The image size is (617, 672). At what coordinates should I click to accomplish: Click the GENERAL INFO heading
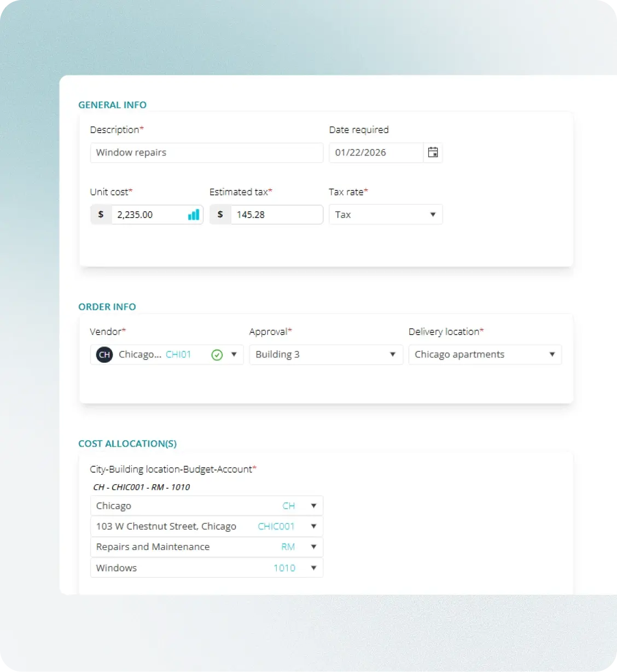tap(113, 105)
